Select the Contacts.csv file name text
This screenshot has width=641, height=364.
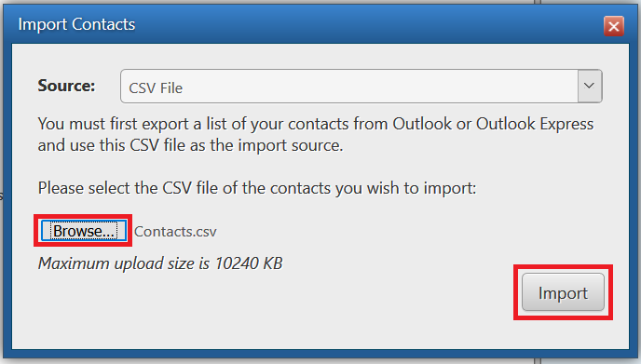pyautogui.click(x=175, y=232)
